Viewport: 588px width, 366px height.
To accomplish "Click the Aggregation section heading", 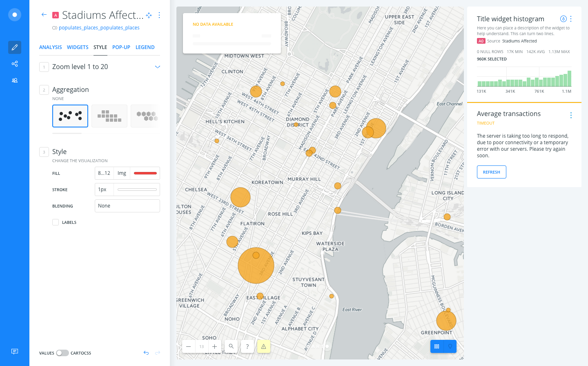I will click(x=71, y=89).
